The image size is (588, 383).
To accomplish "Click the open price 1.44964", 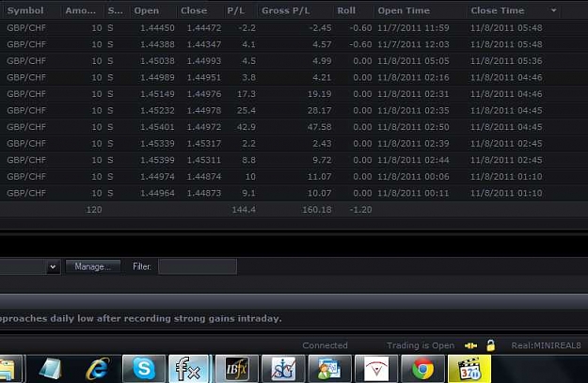I will (x=157, y=193).
